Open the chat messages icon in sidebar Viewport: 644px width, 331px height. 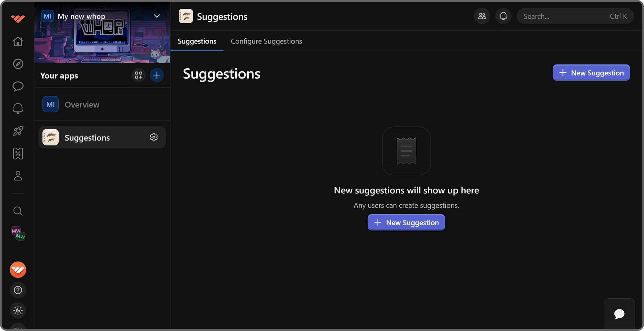tap(18, 86)
